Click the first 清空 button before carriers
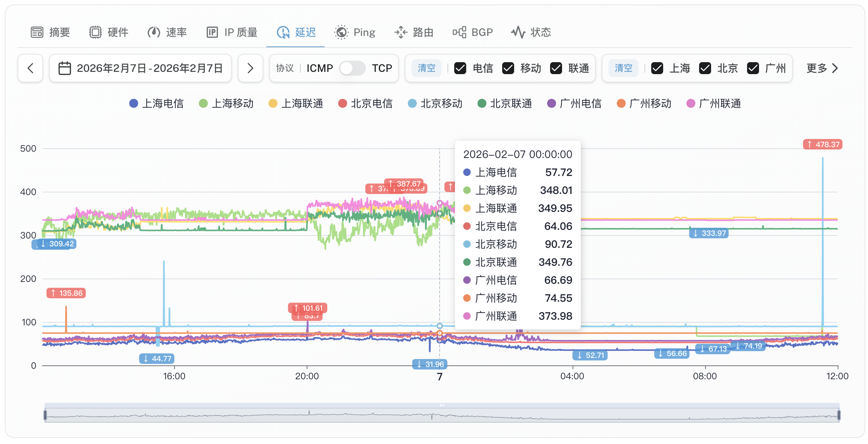Screen dimensions: 868x444 pyautogui.click(x=427, y=68)
